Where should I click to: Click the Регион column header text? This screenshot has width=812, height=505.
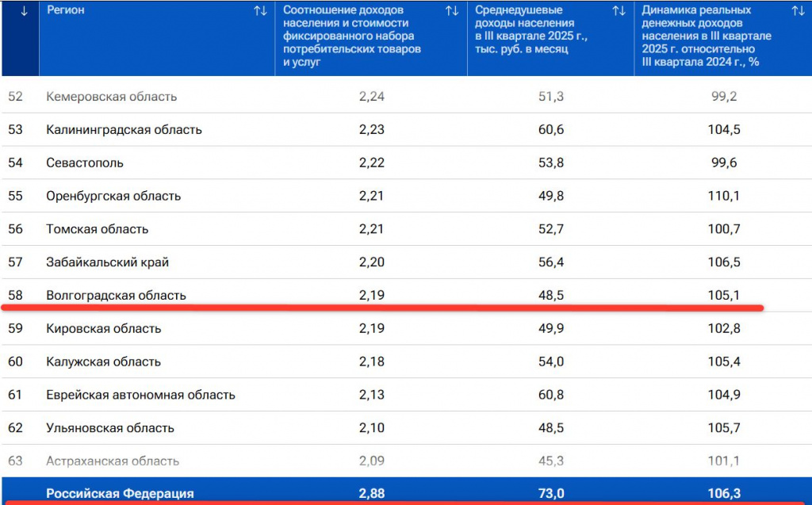click(66, 11)
